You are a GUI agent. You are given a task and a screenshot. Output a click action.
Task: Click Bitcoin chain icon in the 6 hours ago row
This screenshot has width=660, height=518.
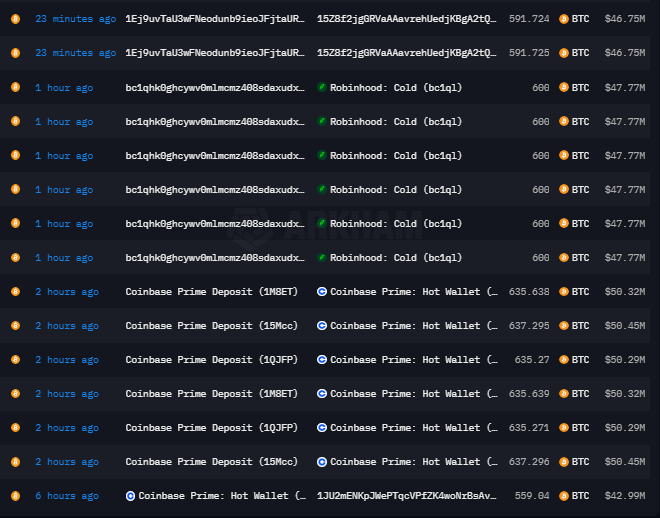(x=15, y=496)
